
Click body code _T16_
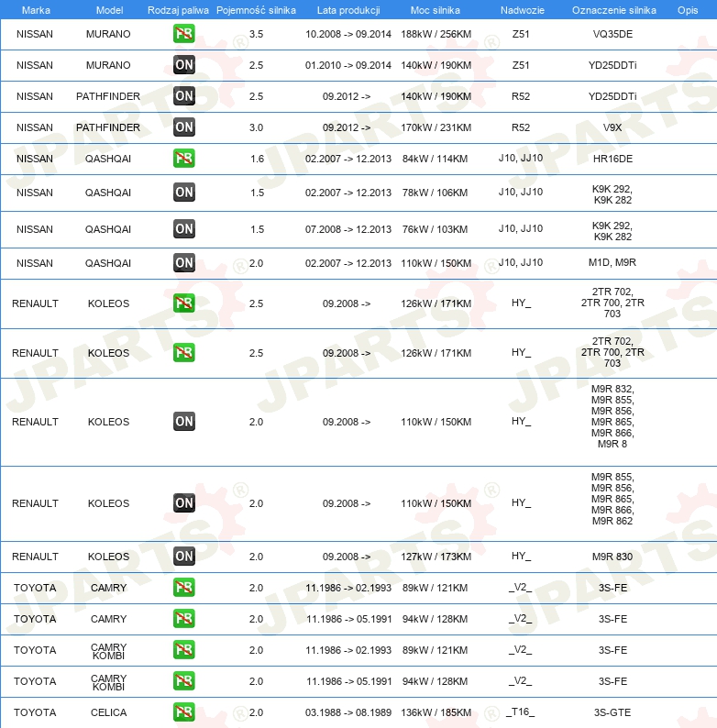[x=521, y=712]
